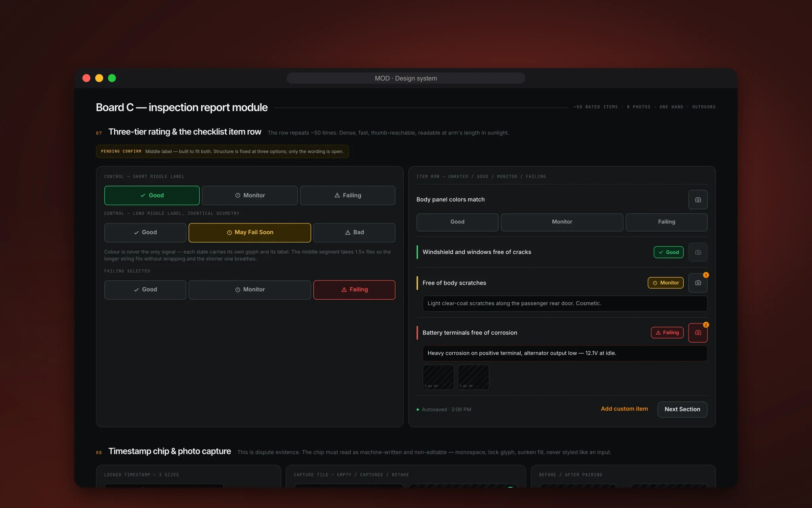Click Next Section button
The image size is (812, 508).
click(682, 409)
